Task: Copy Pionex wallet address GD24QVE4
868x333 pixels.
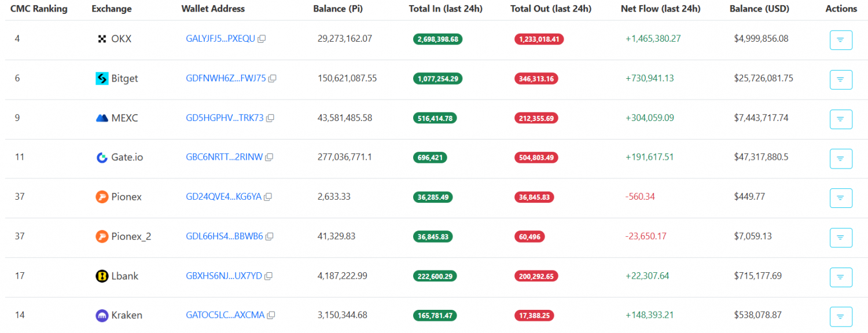Action: click(x=268, y=197)
